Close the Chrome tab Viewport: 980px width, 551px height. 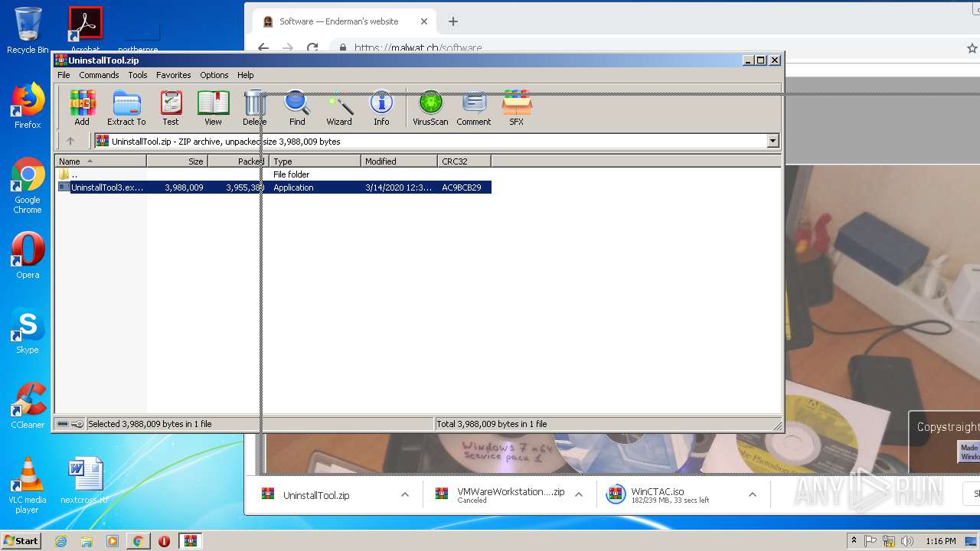click(424, 21)
